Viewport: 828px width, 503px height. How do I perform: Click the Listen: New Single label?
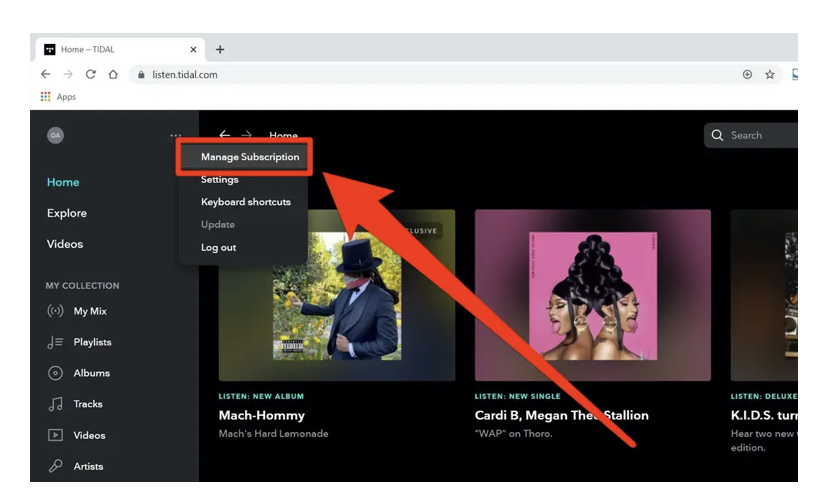[x=518, y=396]
